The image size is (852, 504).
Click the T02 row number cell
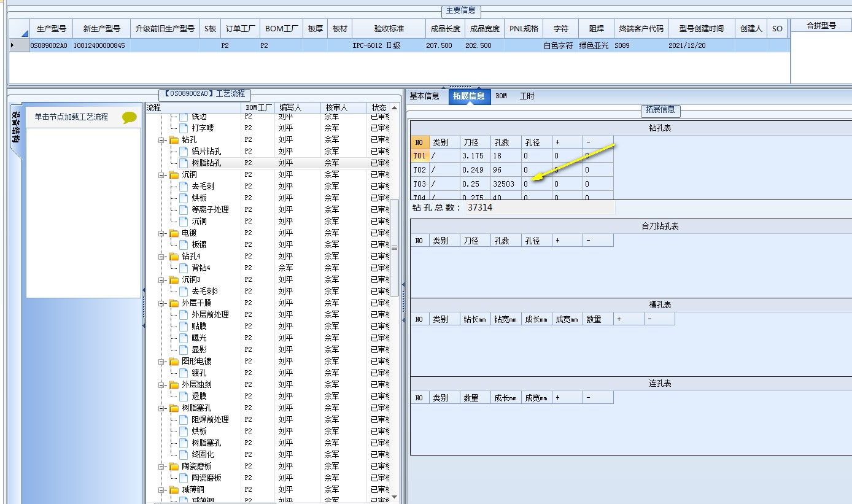(420, 170)
